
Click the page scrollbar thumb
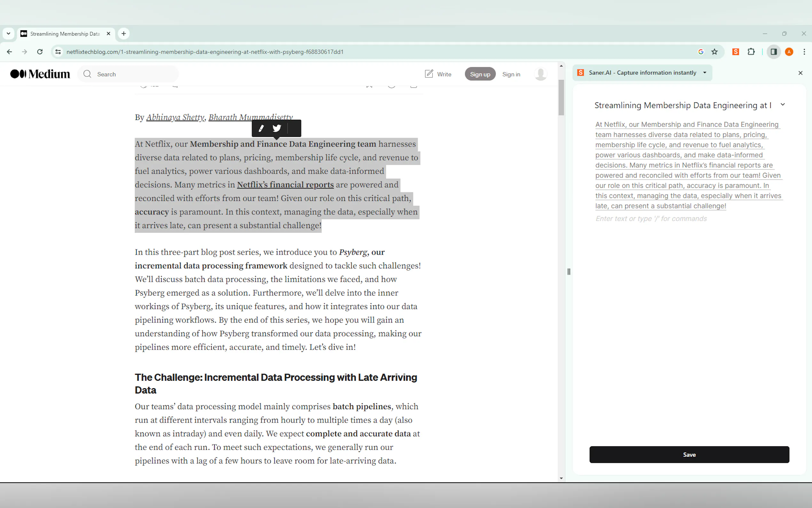561,98
